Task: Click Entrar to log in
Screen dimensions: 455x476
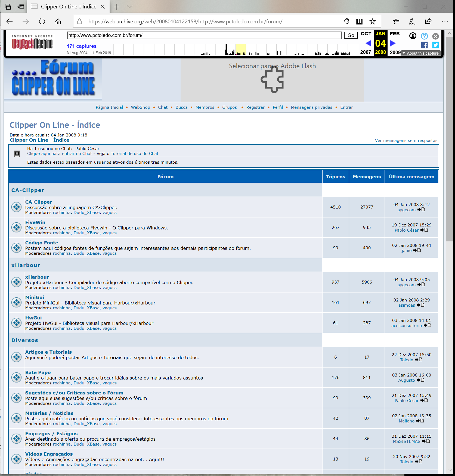Action: click(x=346, y=107)
